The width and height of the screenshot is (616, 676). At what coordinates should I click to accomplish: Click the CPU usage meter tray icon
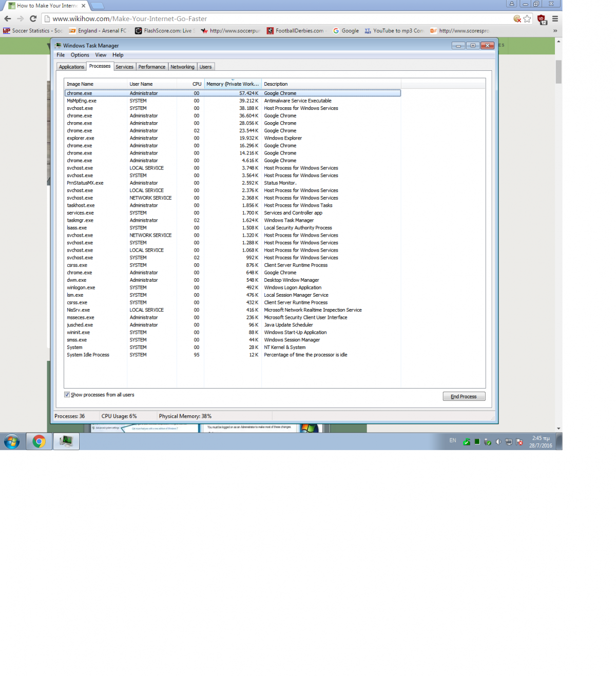pyautogui.click(x=477, y=442)
